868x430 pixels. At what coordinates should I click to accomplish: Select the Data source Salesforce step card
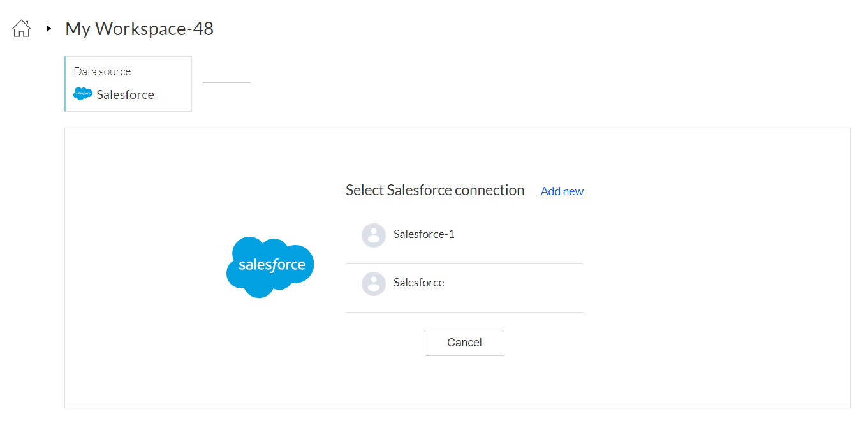(128, 84)
